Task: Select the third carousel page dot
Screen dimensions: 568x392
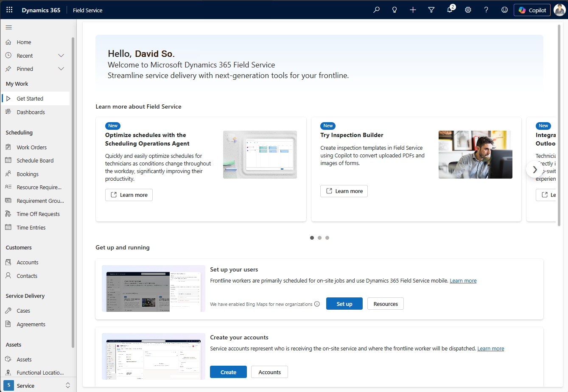Action: (327, 238)
